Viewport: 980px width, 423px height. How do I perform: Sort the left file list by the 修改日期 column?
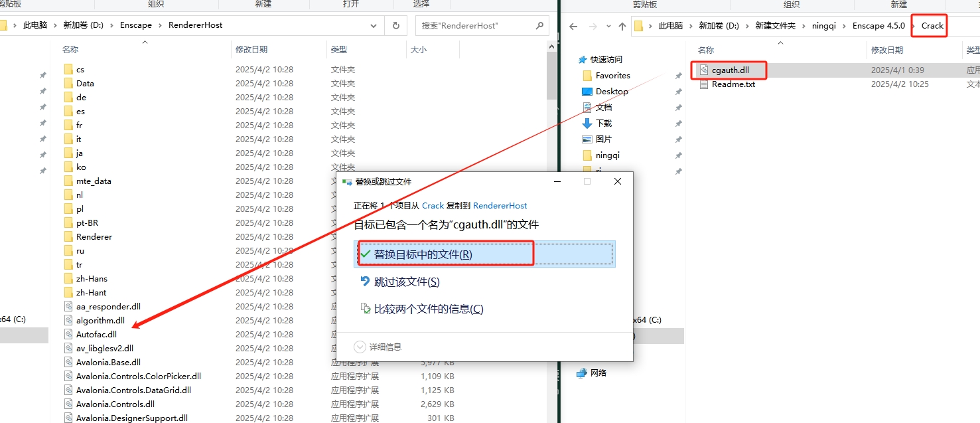point(251,50)
